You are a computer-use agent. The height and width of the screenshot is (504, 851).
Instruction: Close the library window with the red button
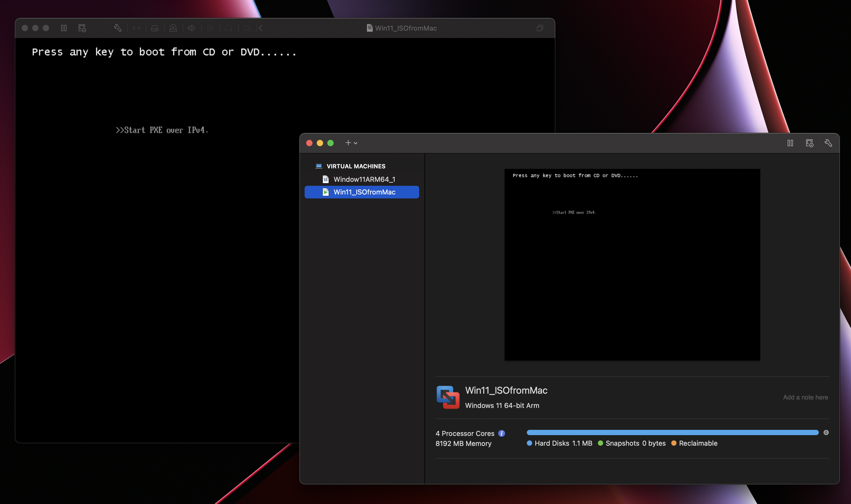point(309,143)
